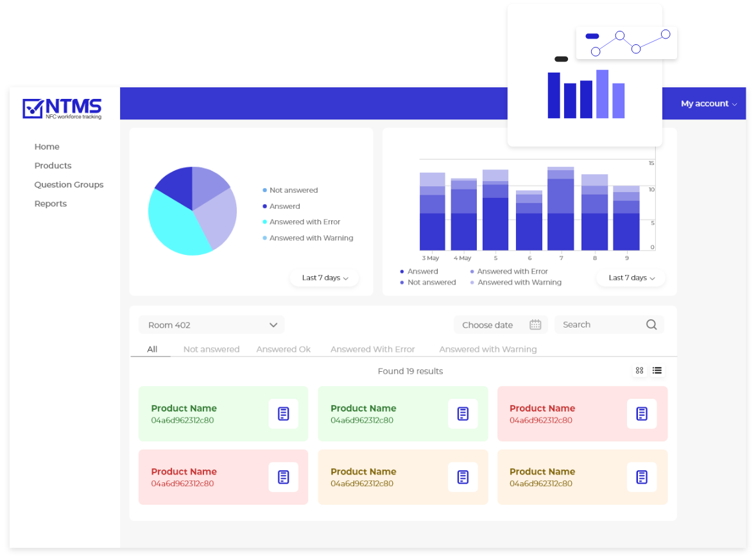Click Answered with Warning pie legend text
The height and width of the screenshot is (560, 756).
[x=311, y=238]
